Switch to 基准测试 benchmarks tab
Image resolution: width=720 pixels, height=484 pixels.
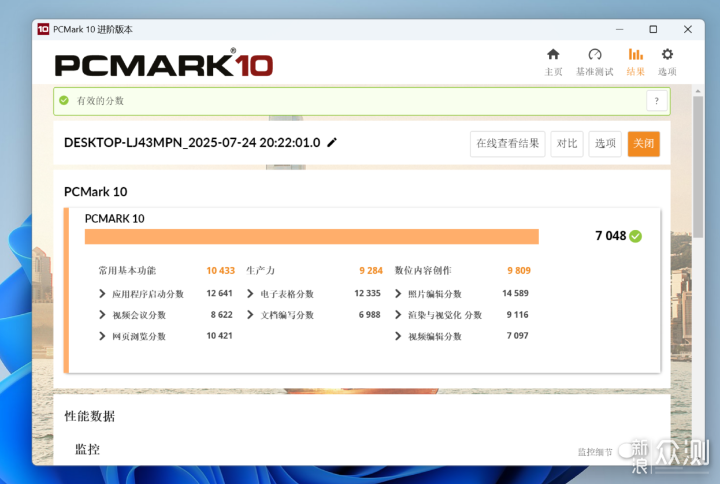(x=595, y=62)
